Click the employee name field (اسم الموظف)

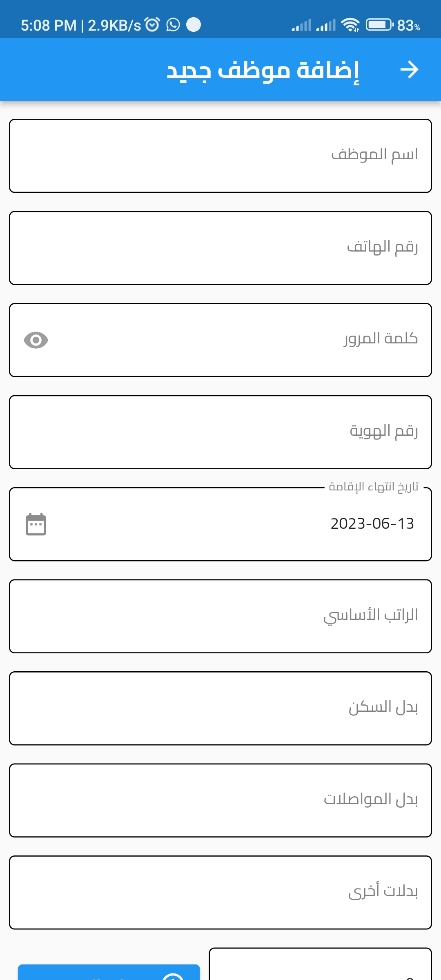click(x=220, y=156)
